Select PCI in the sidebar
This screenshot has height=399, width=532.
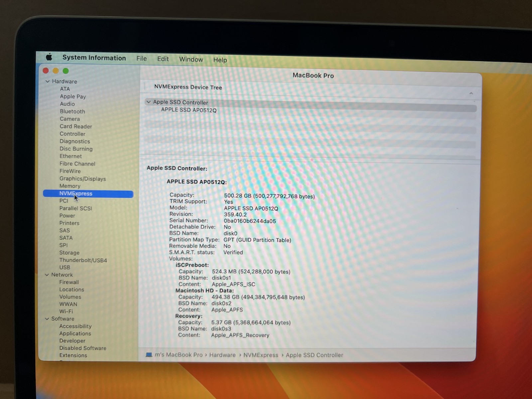(64, 200)
